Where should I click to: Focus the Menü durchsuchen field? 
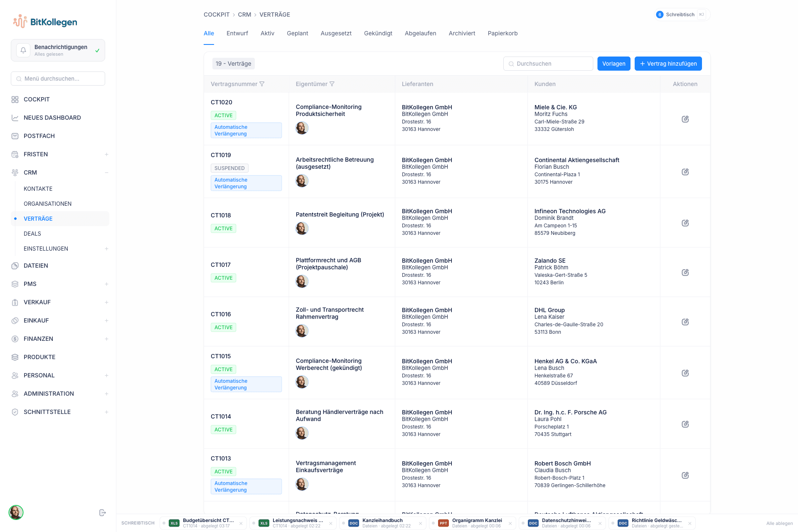[58, 79]
